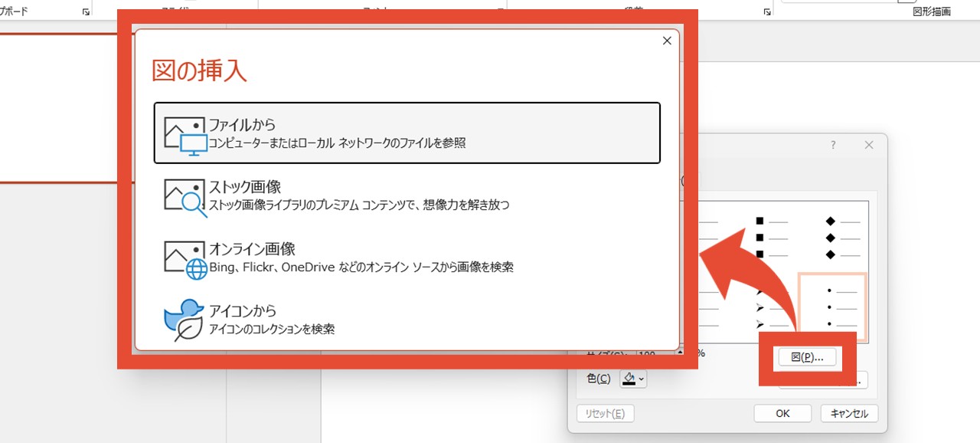Close the 図の挿入 dialog
Viewport: 980px width, 443px height.
(667, 41)
